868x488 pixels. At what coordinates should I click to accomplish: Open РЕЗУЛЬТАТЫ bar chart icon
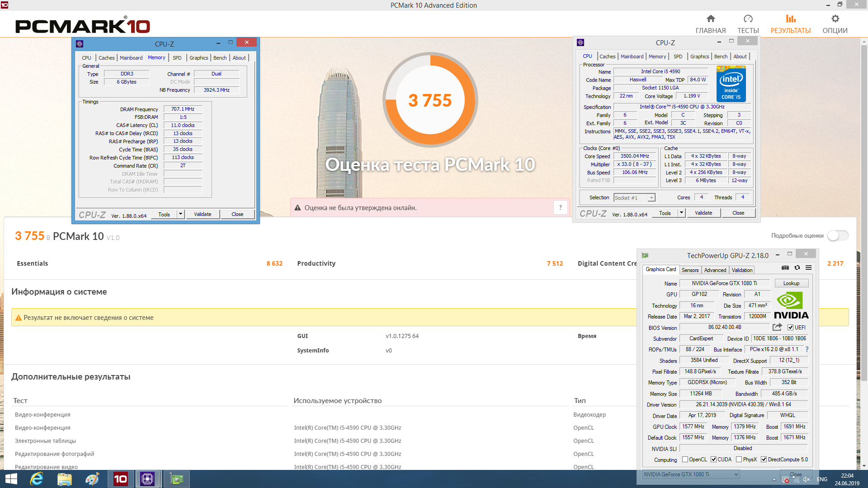791,19
